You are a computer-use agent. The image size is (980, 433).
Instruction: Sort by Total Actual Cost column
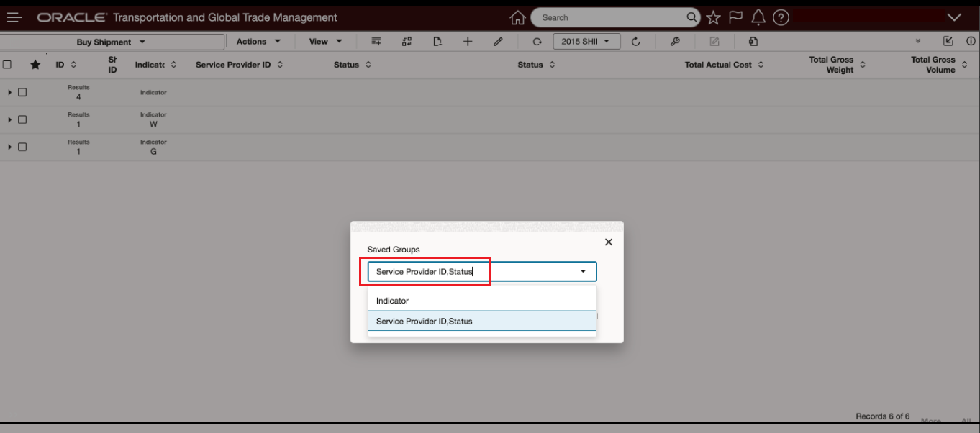(x=761, y=65)
